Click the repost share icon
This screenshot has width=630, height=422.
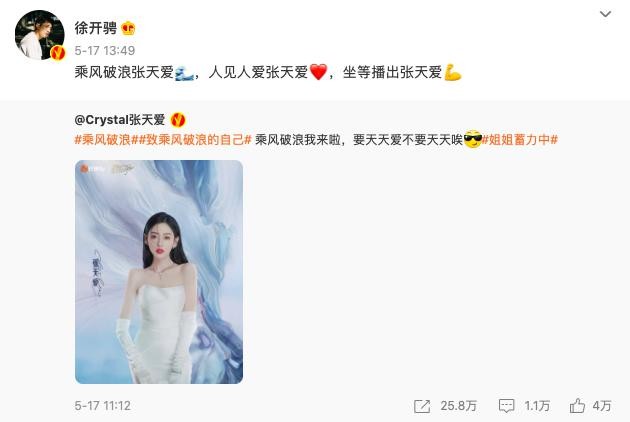click(x=422, y=406)
